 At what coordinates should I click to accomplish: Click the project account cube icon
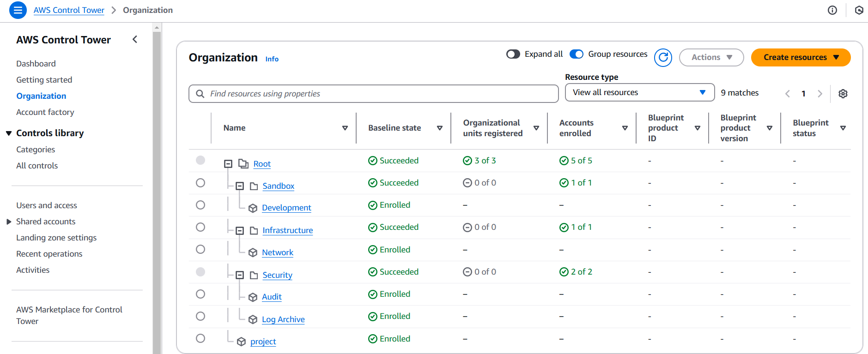pyautogui.click(x=241, y=342)
